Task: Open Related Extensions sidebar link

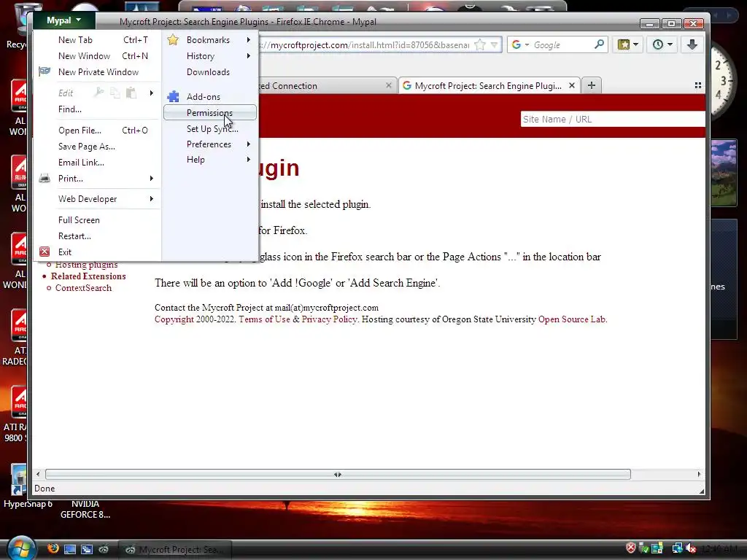Action: pyautogui.click(x=88, y=276)
